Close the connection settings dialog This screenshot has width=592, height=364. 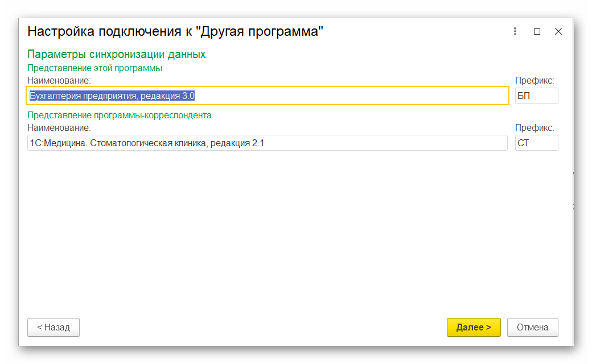[558, 32]
